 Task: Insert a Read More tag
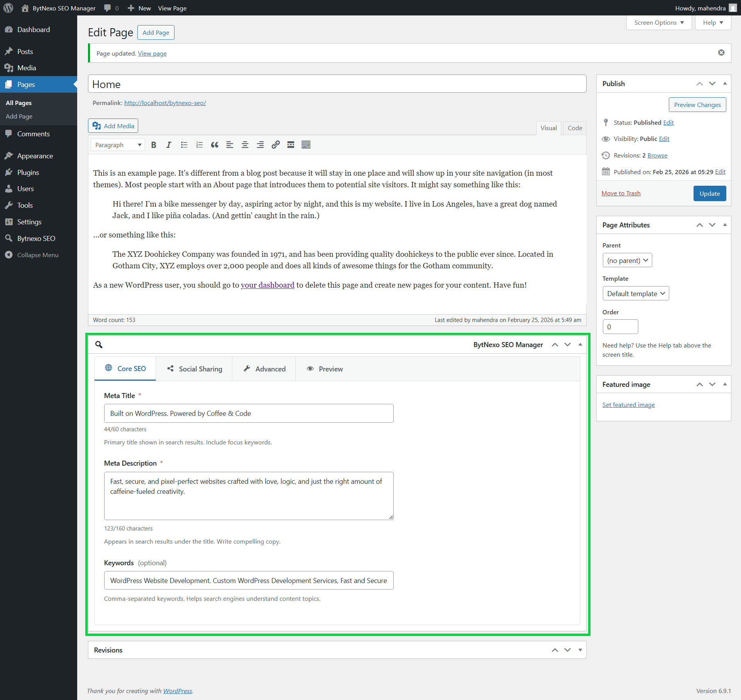click(291, 145)
